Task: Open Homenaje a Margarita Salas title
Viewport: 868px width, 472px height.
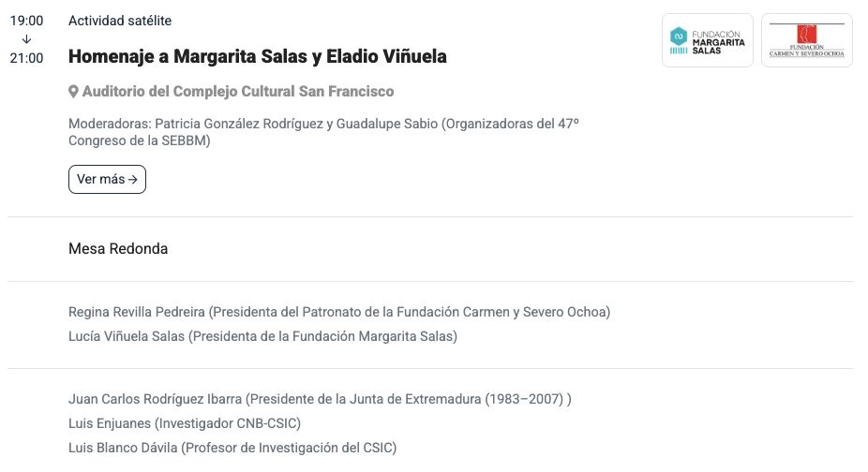Action: pos(258,56)
